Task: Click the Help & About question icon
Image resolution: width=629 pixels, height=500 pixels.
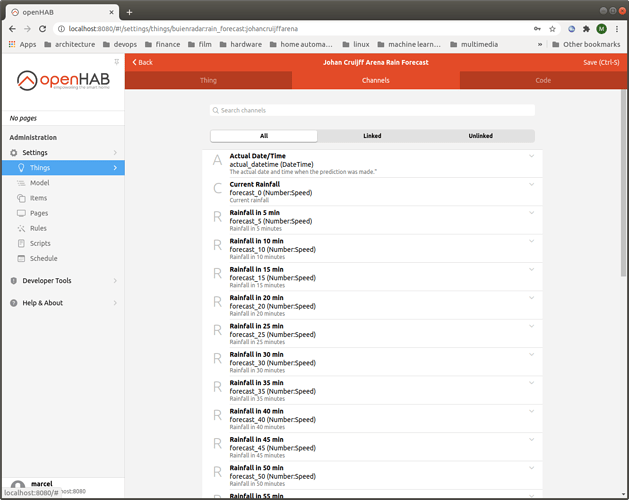Action: (14, 303)
